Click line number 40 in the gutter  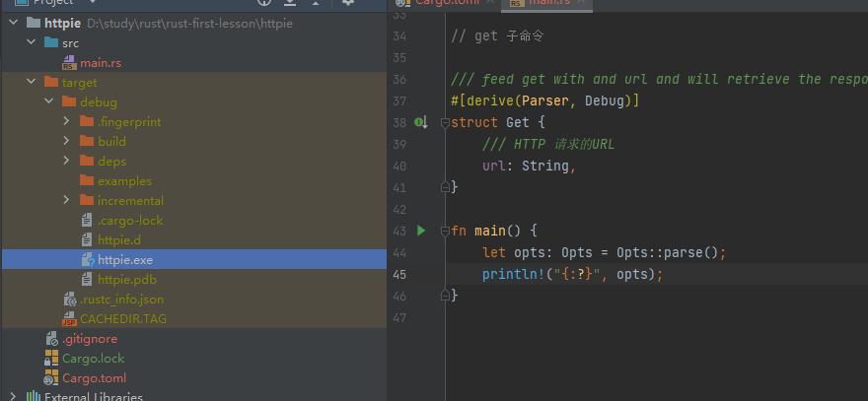coord(399,166)
